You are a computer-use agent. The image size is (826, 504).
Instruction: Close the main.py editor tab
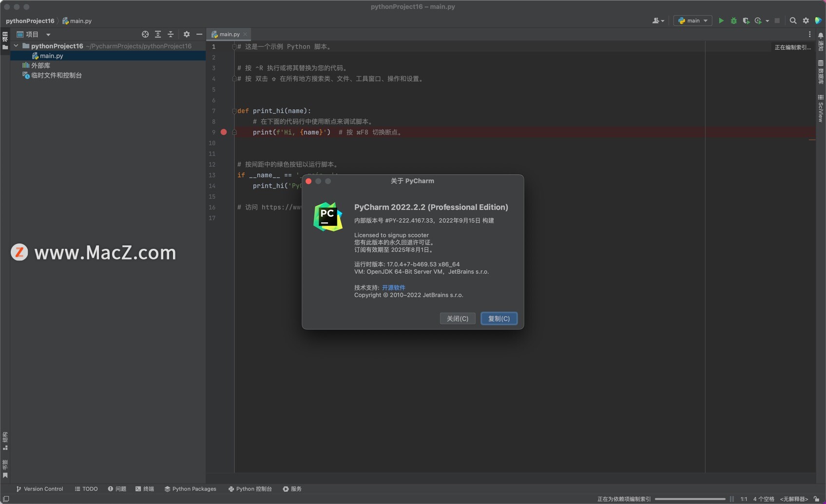[x=246, y=34]
